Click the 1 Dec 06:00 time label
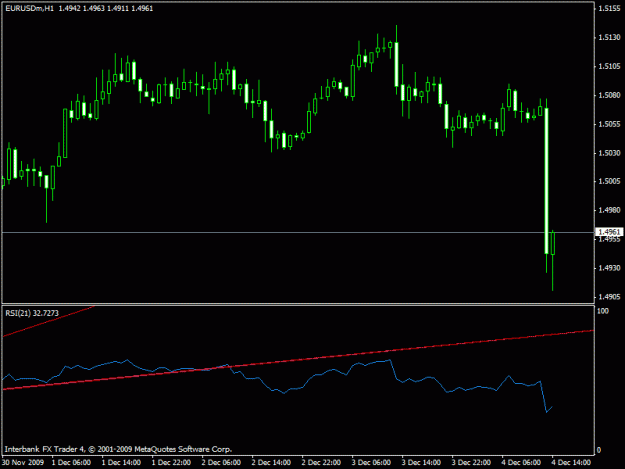The height and width of the screenshot is (469, 625). click(71, 463)
